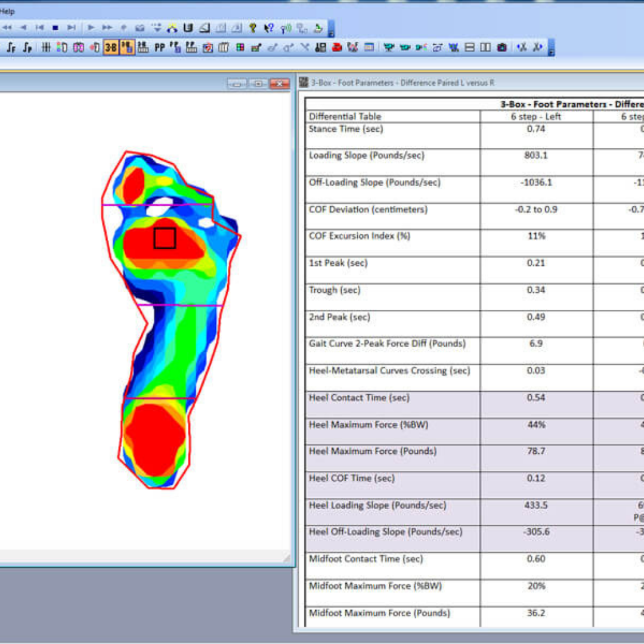Click the Pressure integral (P) icon
This screenshot has width=644, height=644.
27,48
